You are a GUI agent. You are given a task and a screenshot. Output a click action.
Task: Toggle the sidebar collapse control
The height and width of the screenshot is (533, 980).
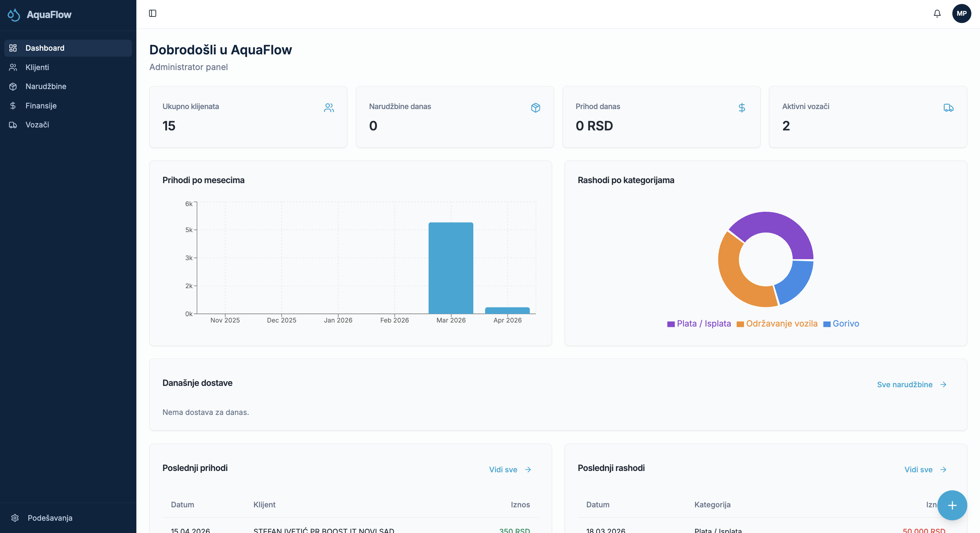[153, 13]
